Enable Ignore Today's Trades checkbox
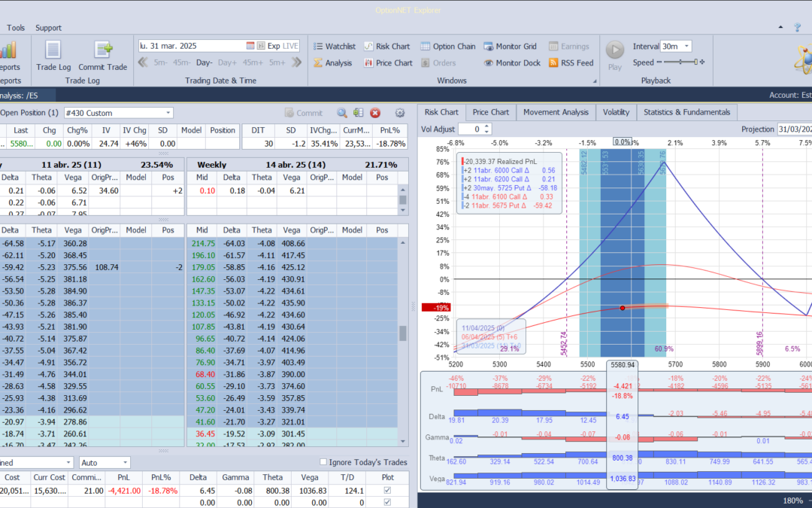 323,462
